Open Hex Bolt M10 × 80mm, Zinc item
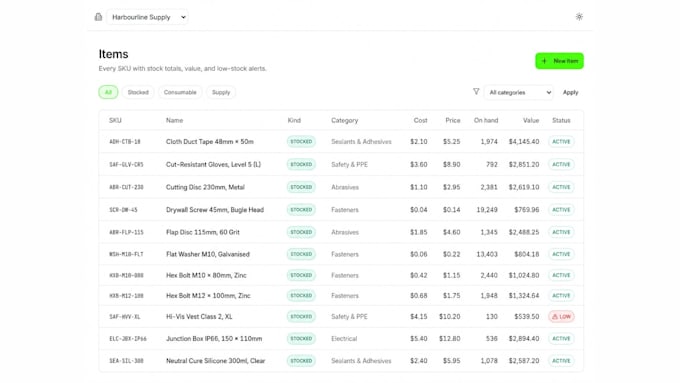This screenshot has height=383, width=680. pyautogui.click(x=206, y=275)
